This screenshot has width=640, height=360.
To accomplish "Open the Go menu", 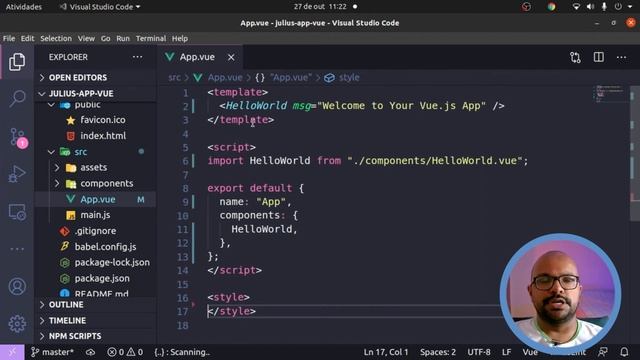I will tap(105, 38).
